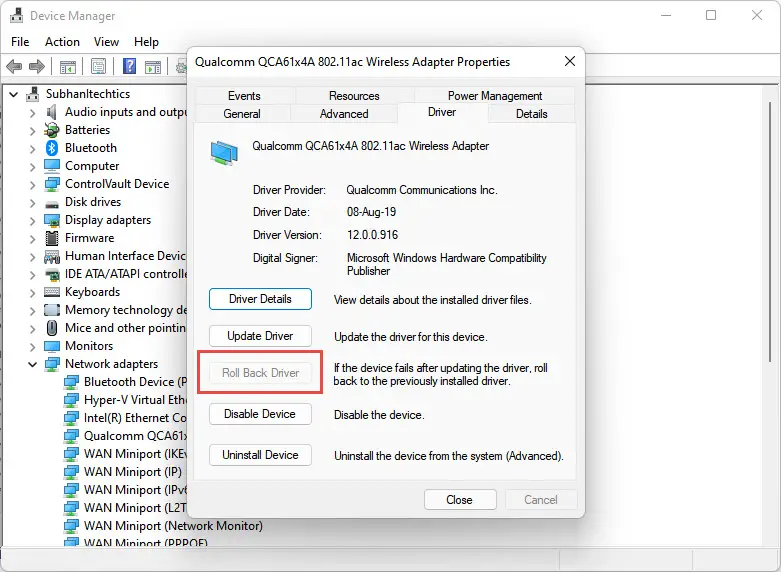Viewport: 781px width, 572px height.
Task: Collapse the Network adapters node chevron
Action: (x=32, y=365)
